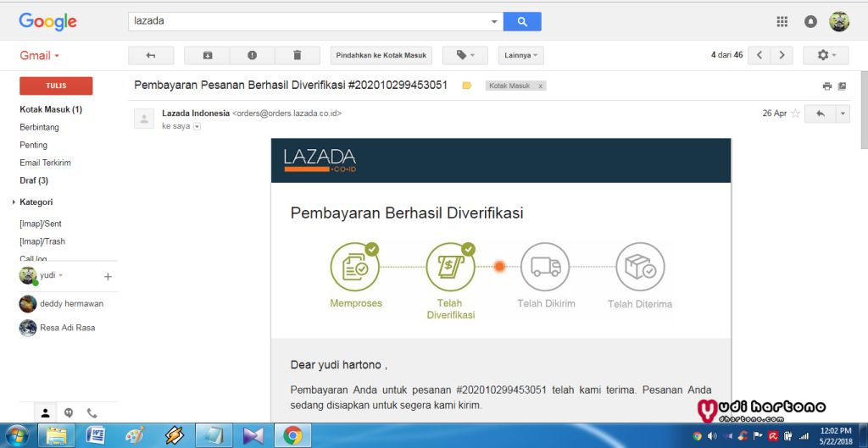This screenshot has height=448, width=868.
Task: Open the Email Terkirim folder
Action: point(46,163)
